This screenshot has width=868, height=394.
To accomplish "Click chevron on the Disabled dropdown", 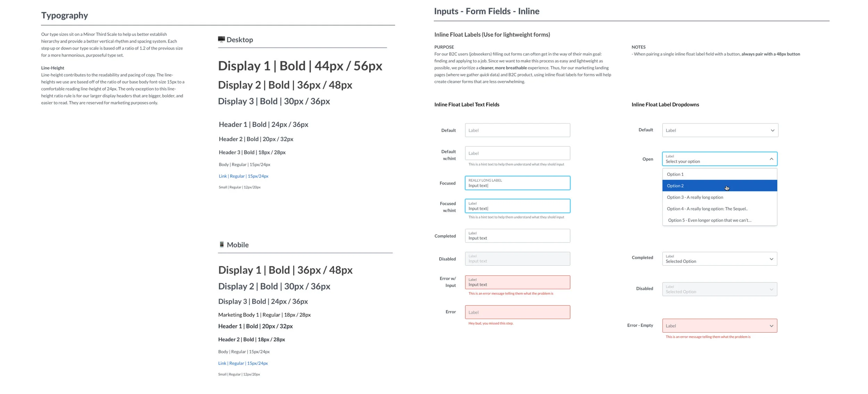I will [771, 289].
